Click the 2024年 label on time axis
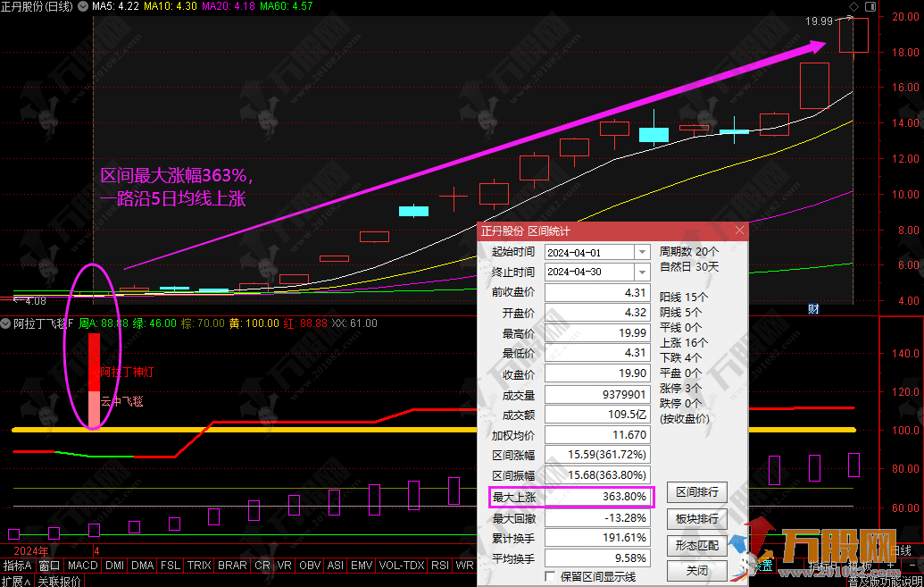Image resolution: width=924 pixels, height=587 pixels. click(x=31, y=551)
